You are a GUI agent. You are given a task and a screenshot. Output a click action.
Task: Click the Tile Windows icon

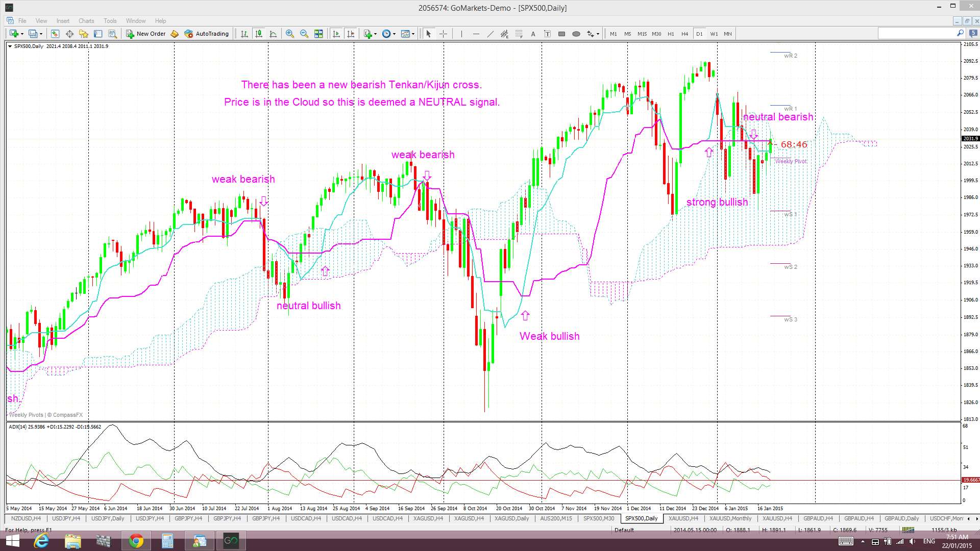point(318,34)
